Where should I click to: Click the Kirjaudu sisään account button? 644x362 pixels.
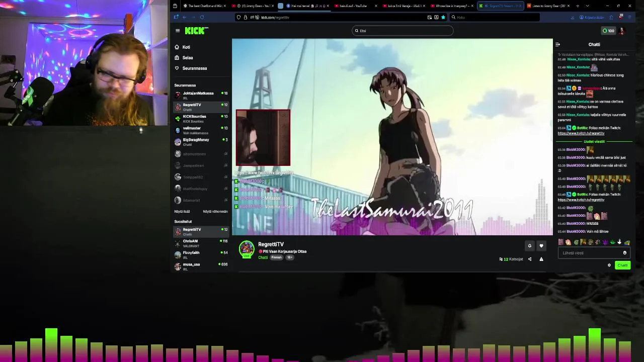tap(592, 17)
